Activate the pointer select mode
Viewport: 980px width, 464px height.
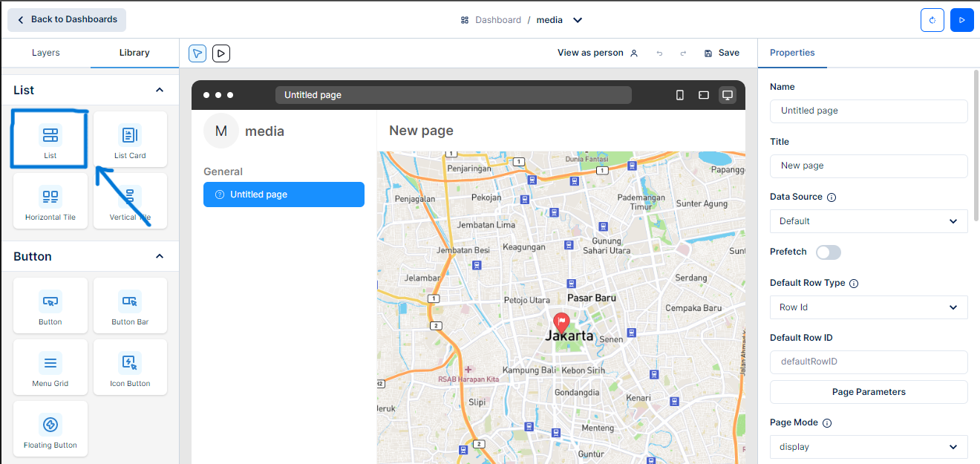point(197,53)
